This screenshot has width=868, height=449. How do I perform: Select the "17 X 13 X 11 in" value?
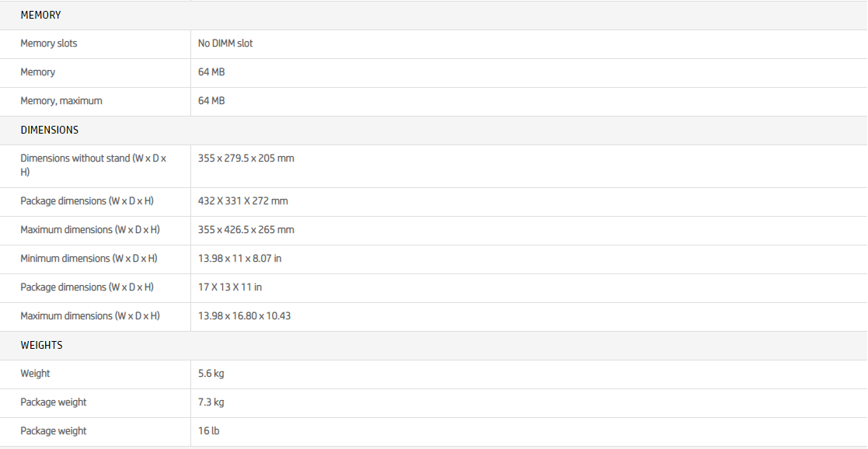point(229,287)
